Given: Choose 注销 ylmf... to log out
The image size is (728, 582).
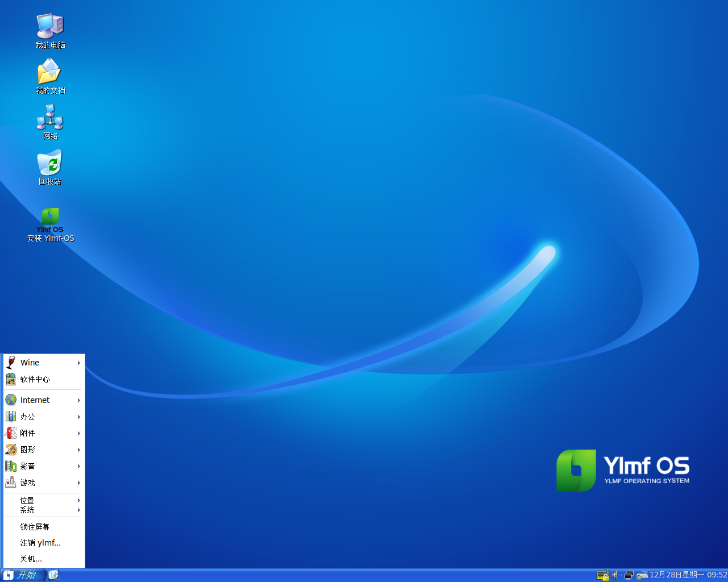Looking at the screenshot, I should coord(44,543).
